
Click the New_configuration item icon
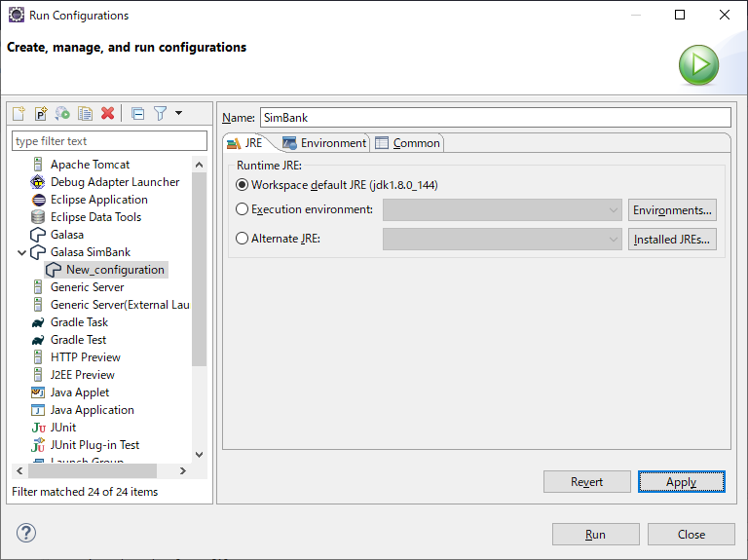[x=54, y=270]
